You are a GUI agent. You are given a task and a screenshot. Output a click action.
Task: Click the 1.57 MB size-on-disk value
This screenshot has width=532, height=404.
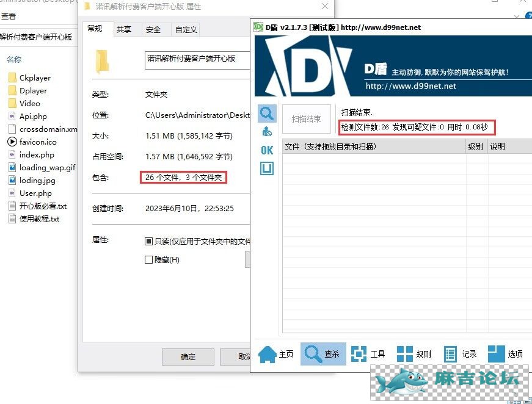[x=189, y=157]
